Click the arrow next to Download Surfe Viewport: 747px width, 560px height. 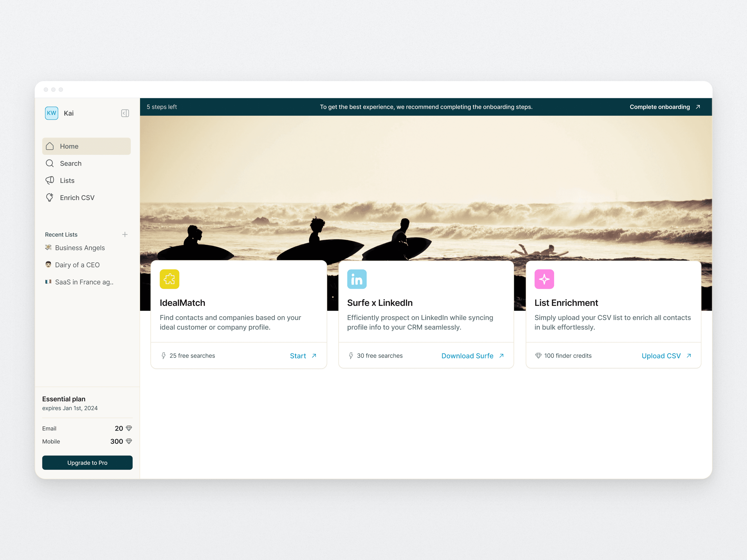click(x=501, y=356)
